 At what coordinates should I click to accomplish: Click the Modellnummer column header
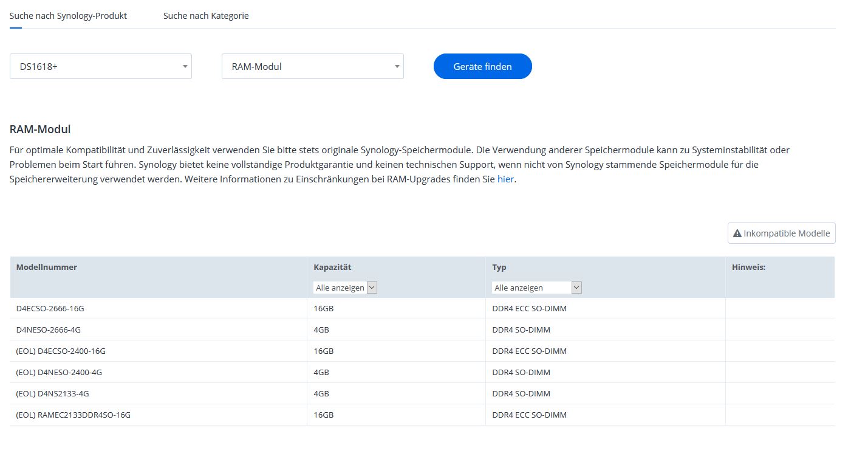47,267
